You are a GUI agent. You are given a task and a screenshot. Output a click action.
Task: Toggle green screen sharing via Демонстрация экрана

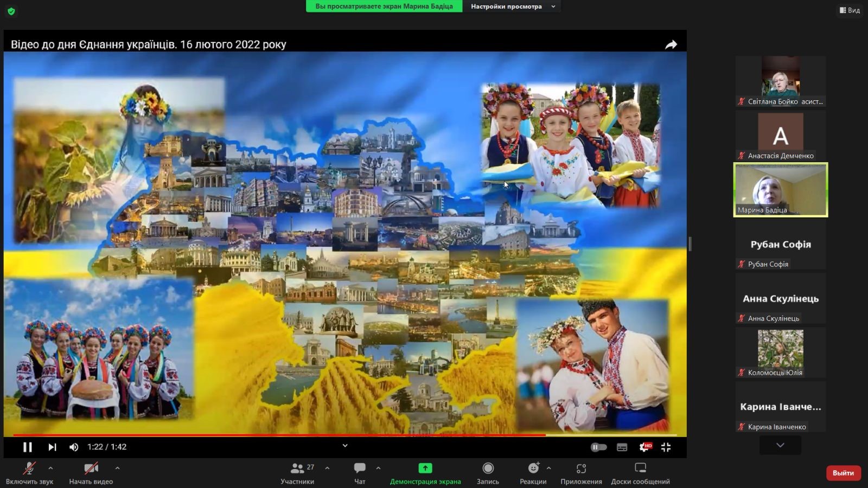(x=425, y=472)
